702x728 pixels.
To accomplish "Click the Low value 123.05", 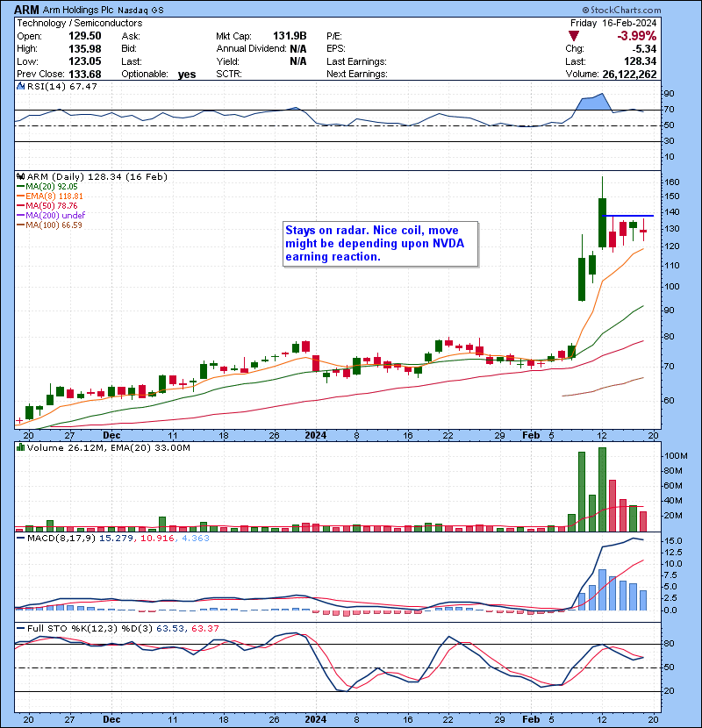I will pyautogui.click(x=85, y=61).
